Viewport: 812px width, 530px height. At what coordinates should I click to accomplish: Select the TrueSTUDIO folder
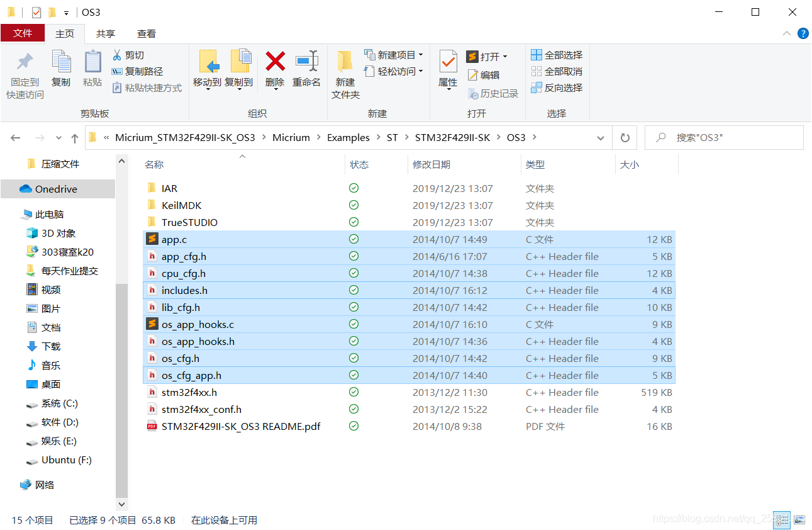409,222
